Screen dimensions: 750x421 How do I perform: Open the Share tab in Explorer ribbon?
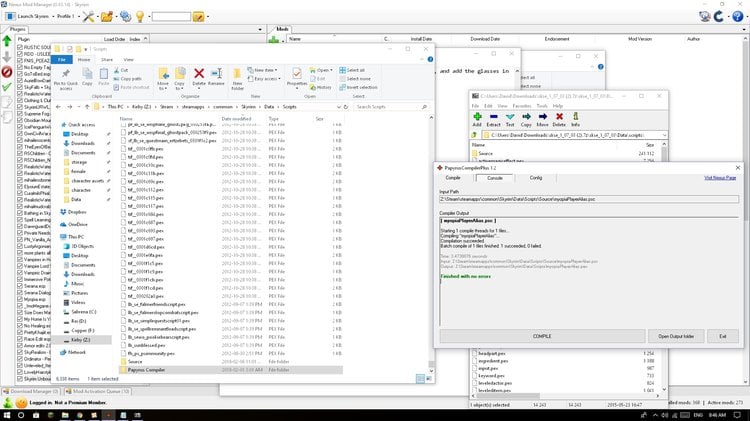(107, 59)
